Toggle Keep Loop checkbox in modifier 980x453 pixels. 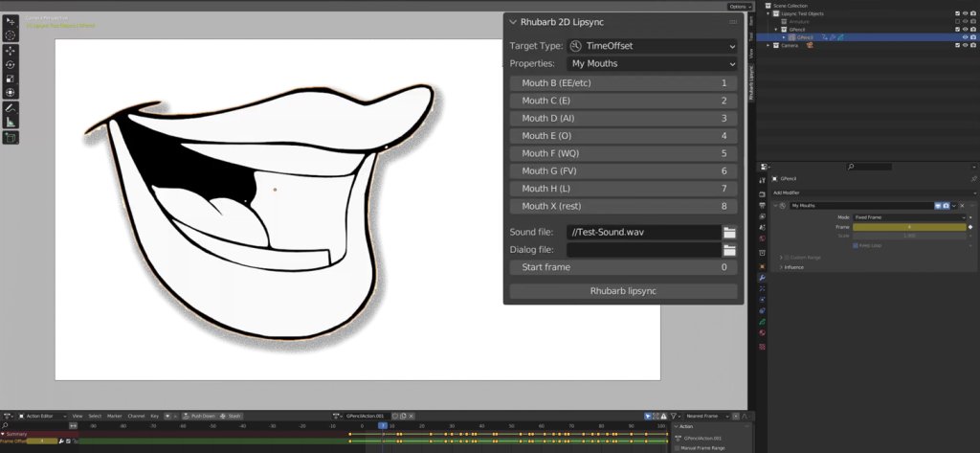pos(856,246)
